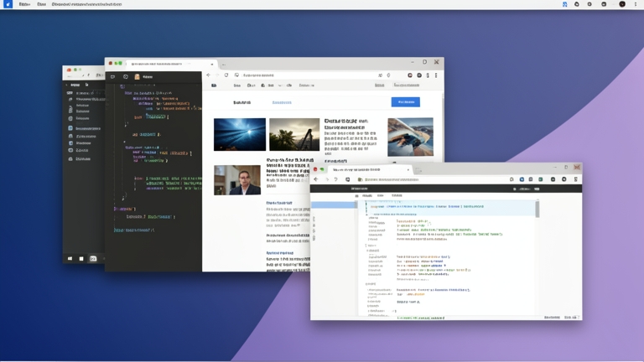
Task: Open the blue starry sky photo thumbnail
Action: tap(240, 135)
